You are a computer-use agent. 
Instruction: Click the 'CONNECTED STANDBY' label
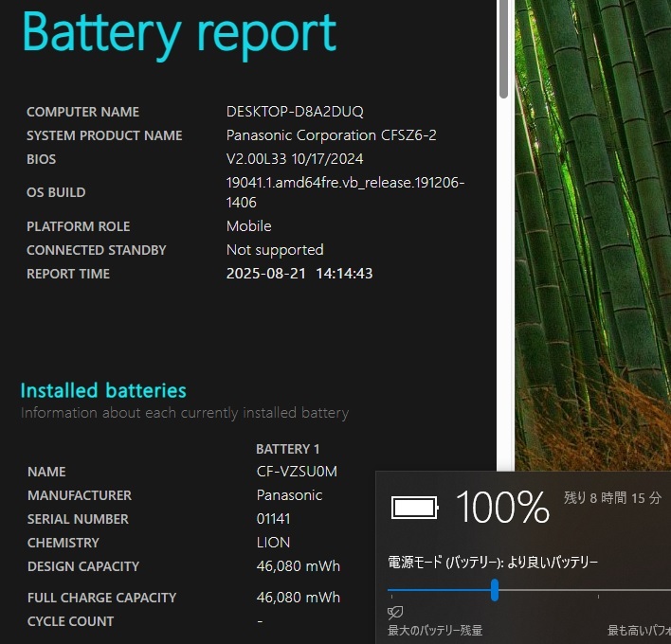coord(97,250)
